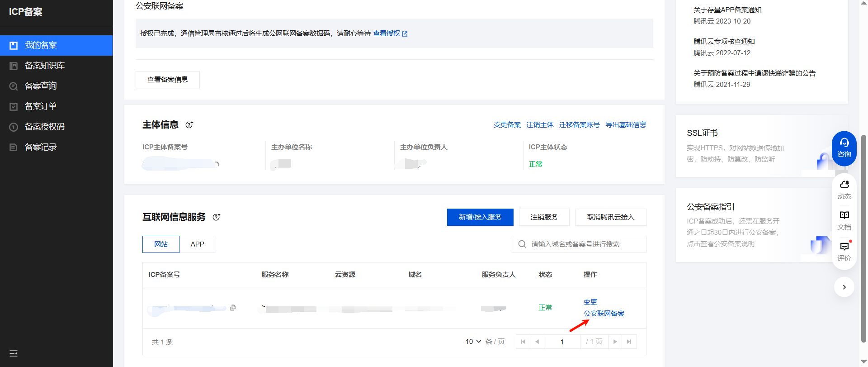This screenshot has width=868, height=367.
Task: Click refresh icon beside 互联网信息服务
Action: coord(217,217)
